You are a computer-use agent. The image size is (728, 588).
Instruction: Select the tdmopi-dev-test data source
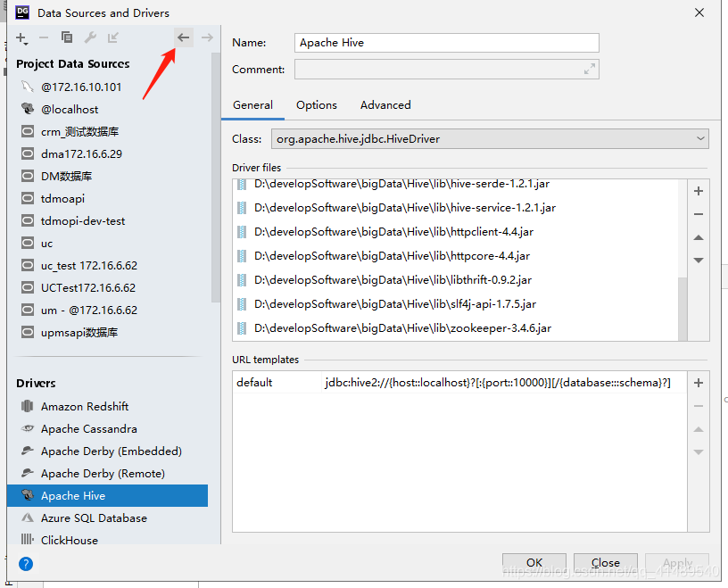coord(109,220)
